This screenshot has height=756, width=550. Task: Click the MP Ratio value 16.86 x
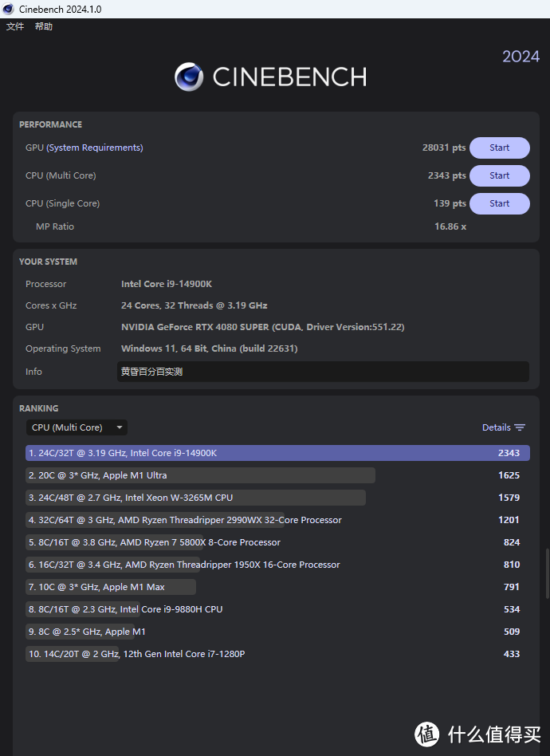coord(450,226)
